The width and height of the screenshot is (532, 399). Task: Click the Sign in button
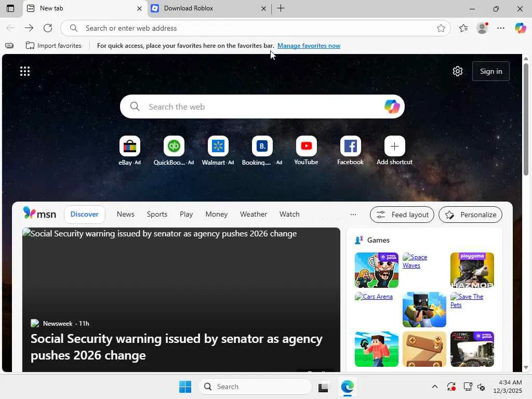[x=490, y=71]
